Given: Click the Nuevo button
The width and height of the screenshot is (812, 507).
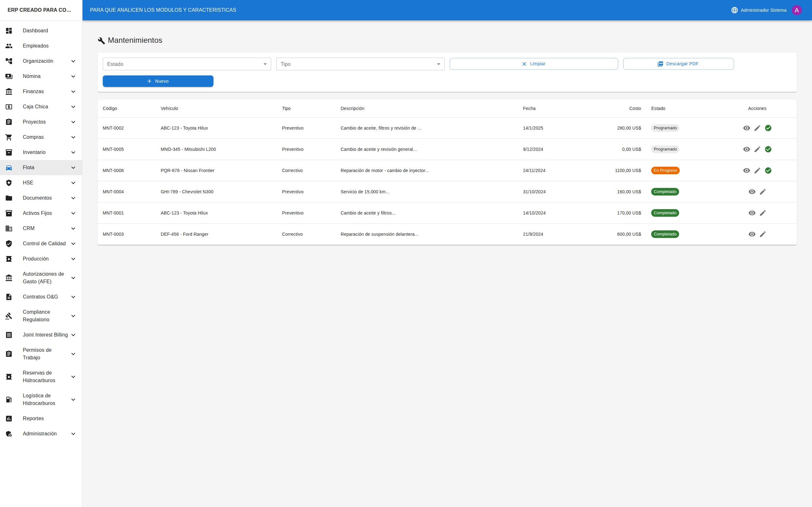Looking at the screenshot, I should [x=158, y=81].
